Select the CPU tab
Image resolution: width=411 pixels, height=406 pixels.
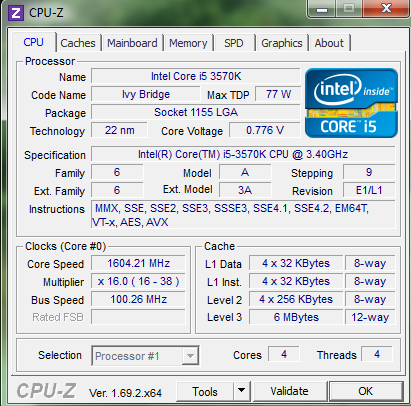click(33, 42)
